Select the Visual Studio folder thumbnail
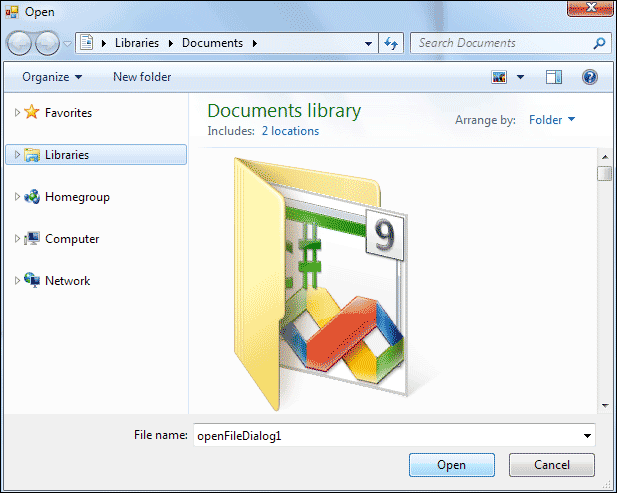 click(320, 283)
